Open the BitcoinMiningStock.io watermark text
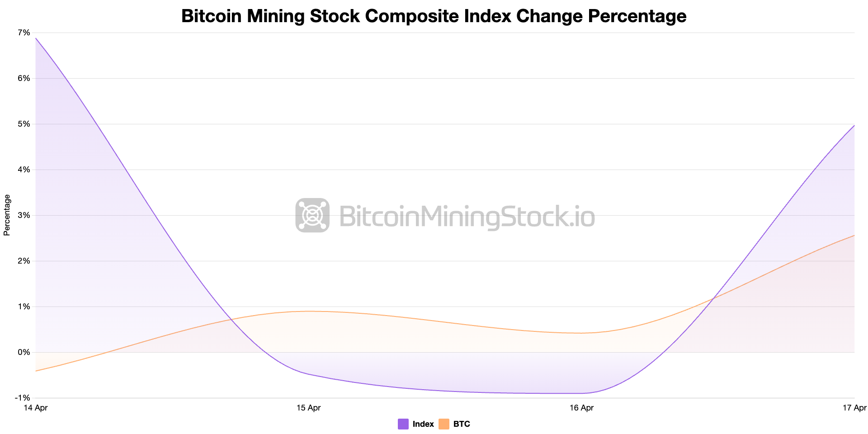 tap(467, 216)
